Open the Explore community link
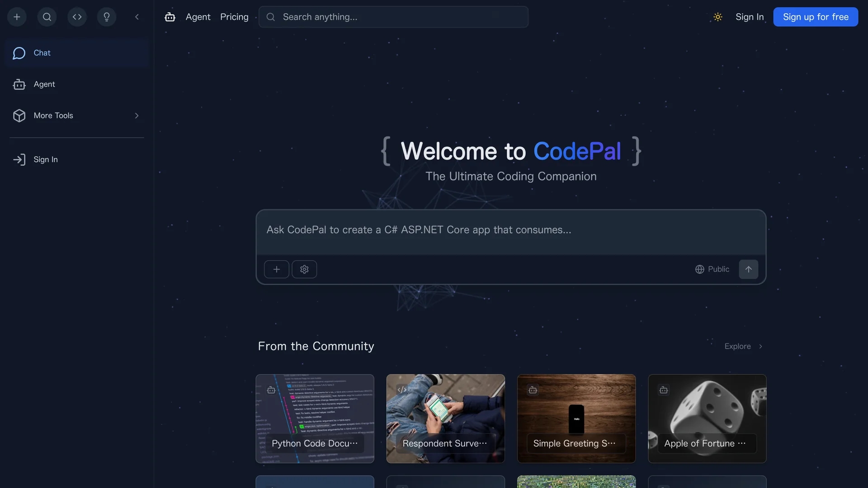The image size is (868, 488). pos(744,347)
